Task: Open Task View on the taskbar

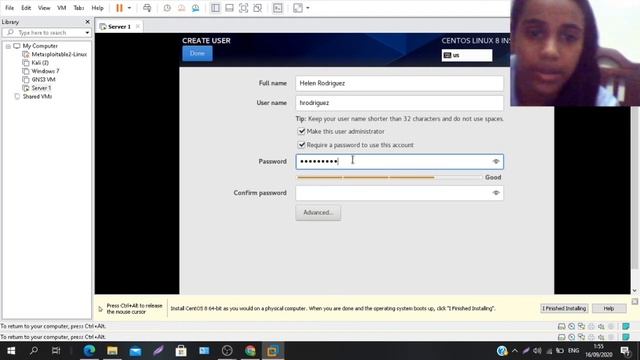Action: click(56, 351)
